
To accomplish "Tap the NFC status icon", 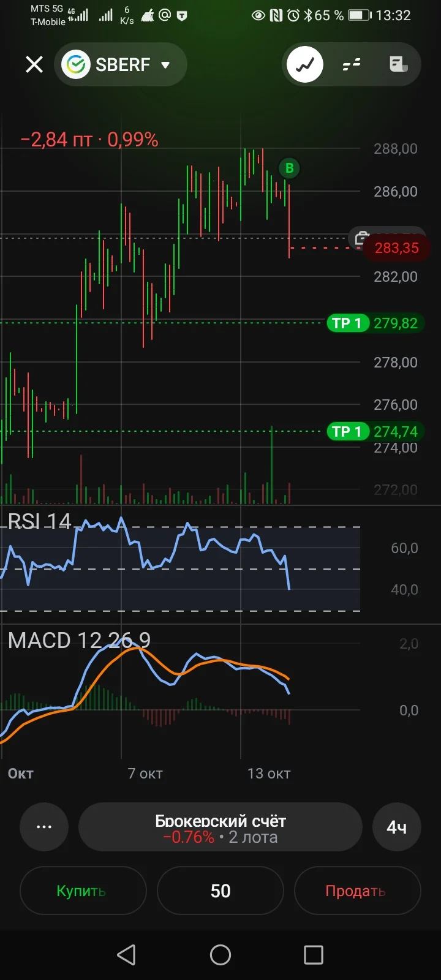I will pyautogui.click(x=276, y=15).
